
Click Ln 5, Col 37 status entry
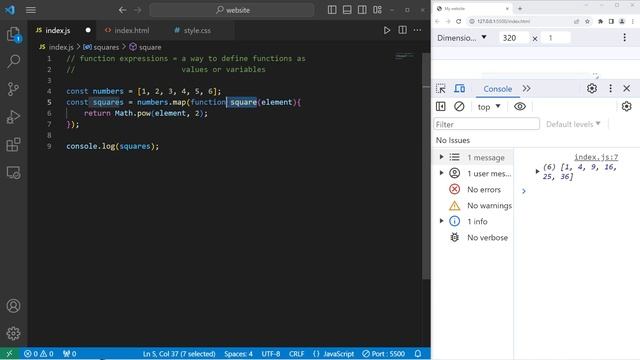click(179, 353)
